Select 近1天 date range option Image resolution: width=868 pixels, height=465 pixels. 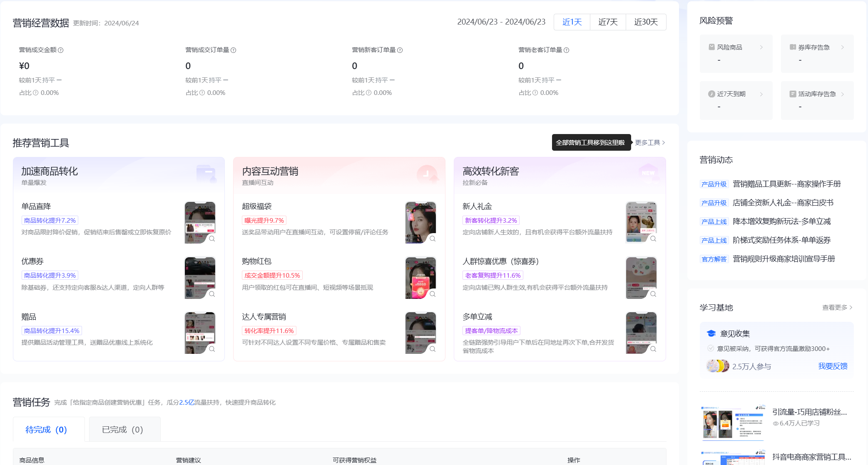coord(572,22)
